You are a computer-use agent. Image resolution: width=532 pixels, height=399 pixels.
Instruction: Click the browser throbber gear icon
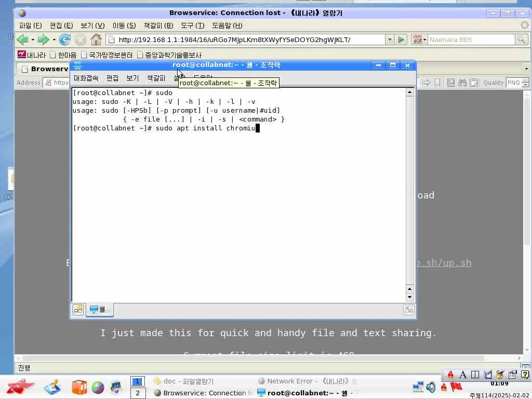click(x=525, y=25)
